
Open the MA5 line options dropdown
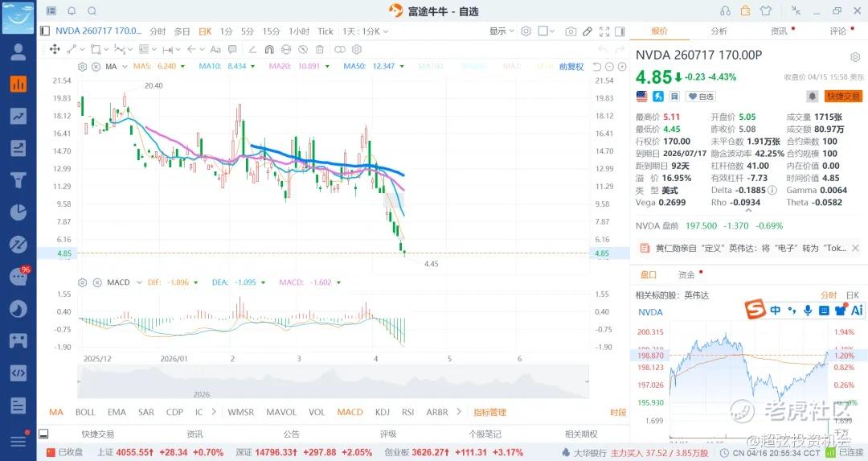coord(182,67)
